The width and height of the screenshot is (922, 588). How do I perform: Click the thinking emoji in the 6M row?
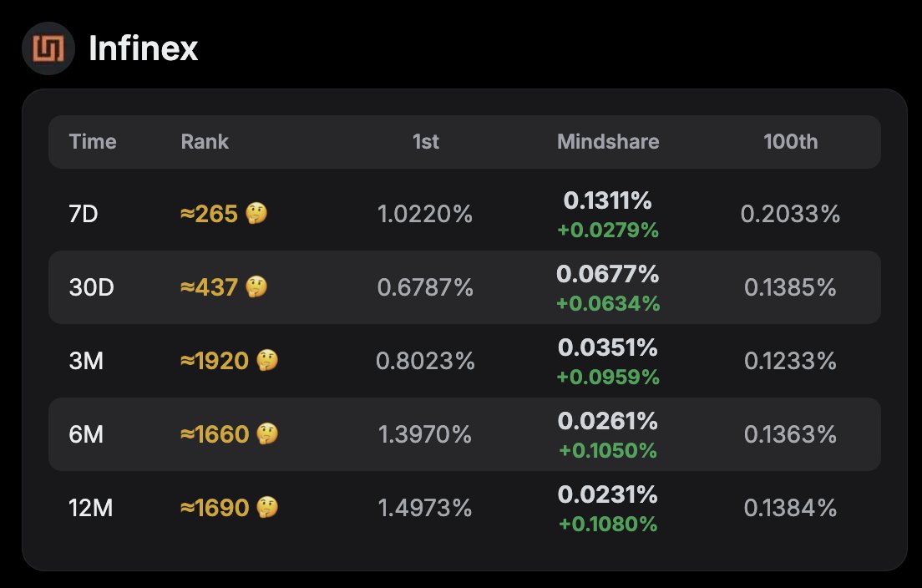click(x=267, y=434)
